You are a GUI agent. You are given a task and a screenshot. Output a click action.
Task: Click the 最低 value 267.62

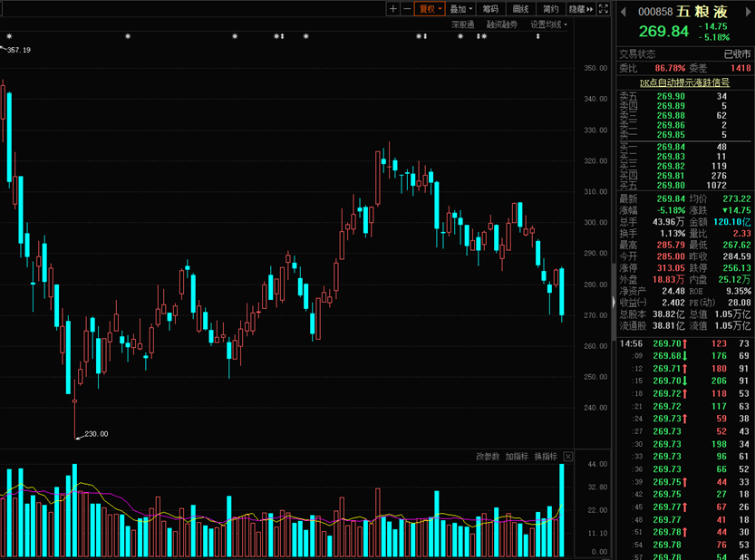(737, 245)
